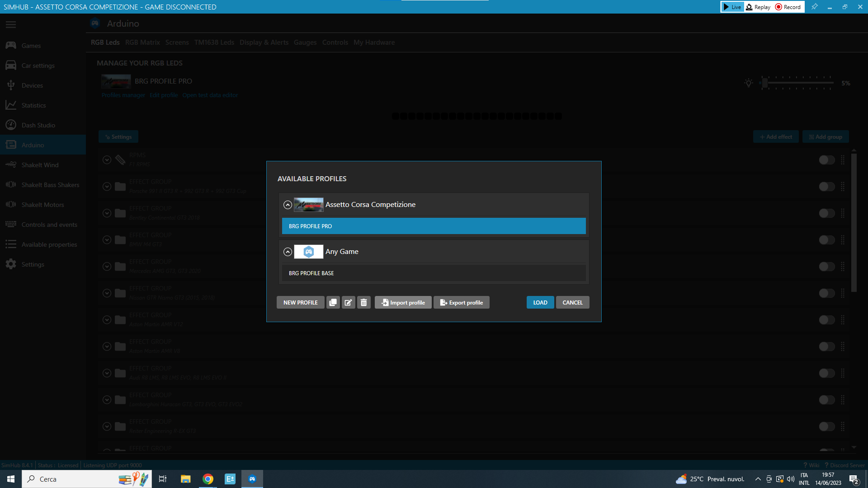
Task: Toggle the Audi R8 LMS group switch
Action: [827, 373]
